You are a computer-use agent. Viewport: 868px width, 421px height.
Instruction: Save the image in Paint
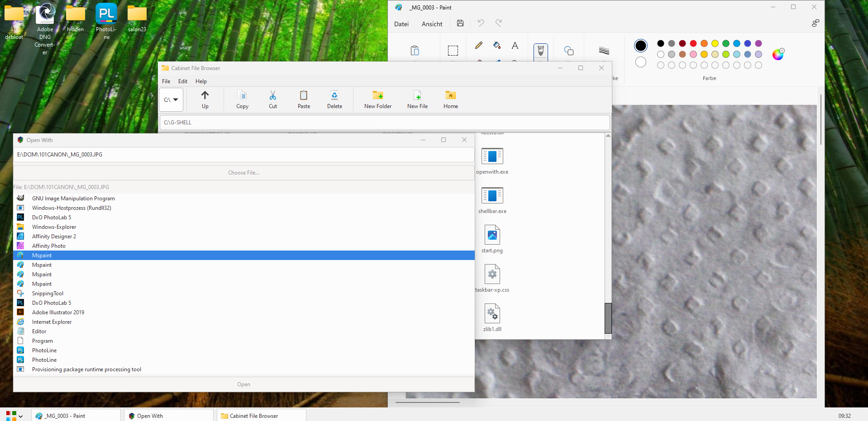click(x=460, y=23)
